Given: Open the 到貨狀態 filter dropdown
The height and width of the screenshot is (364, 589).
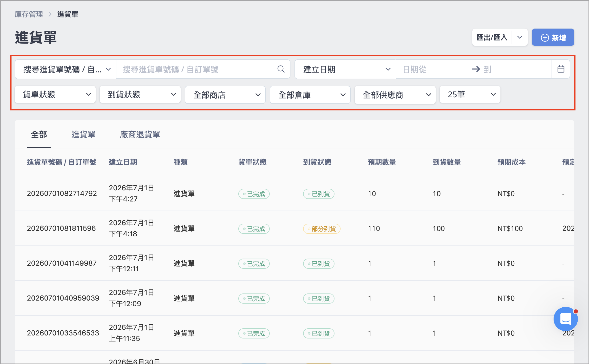Looking at the screenshot, I should [140, 95].
